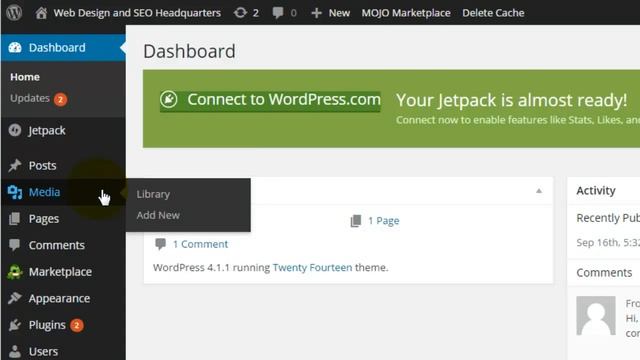640x360 pixels.
Task: Click Delete Cache in admin bar
Action: (x=493, y=13)
